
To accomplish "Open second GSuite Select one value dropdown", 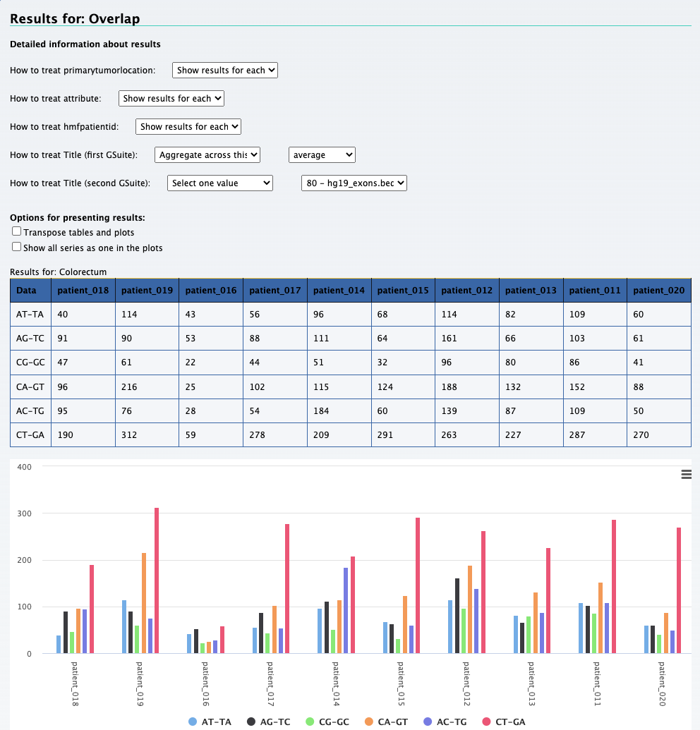I will [x=219, y=183].
